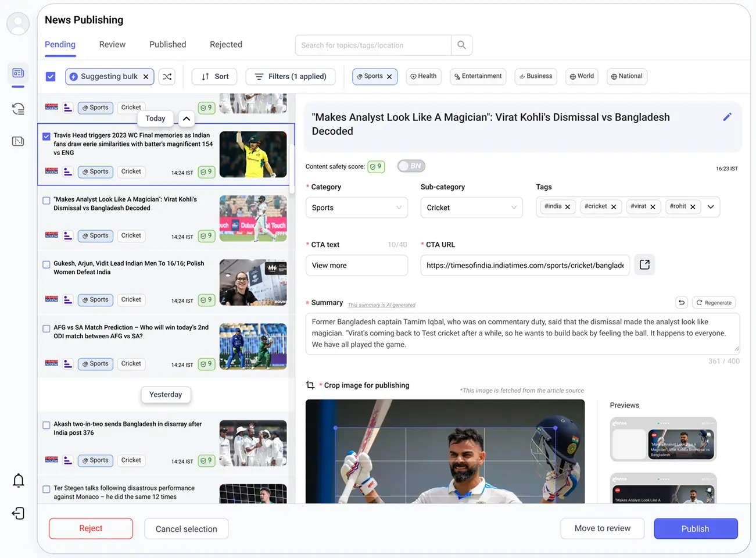Check the Akash two-in-two article checkbox
Viewport: 756px width, 558px height.
pyautogui.click(x=46, y=425)
